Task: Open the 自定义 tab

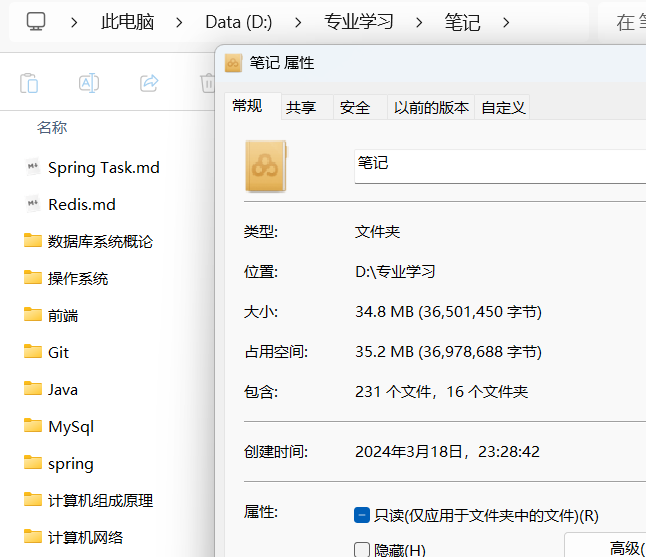Action: click(x=502, y=108)
